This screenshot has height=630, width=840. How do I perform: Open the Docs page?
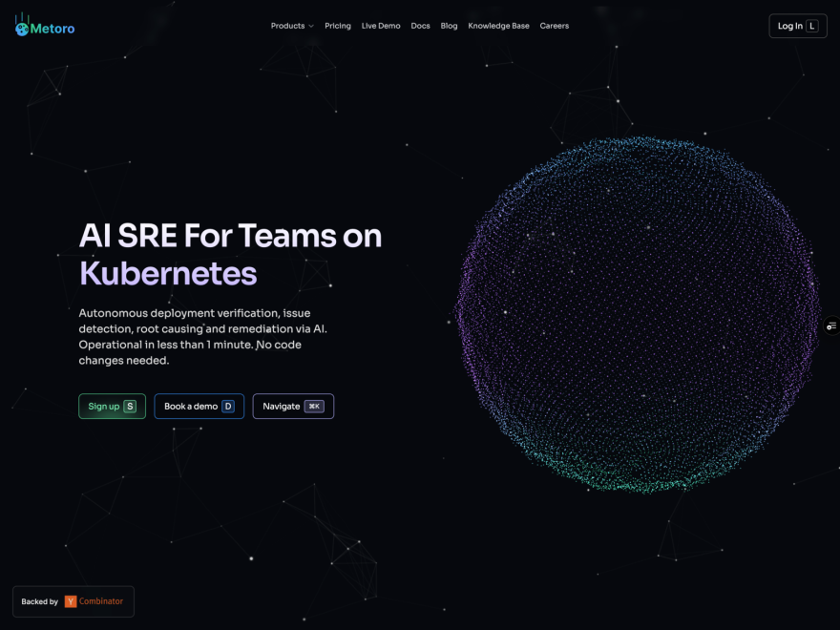point(421,26)
